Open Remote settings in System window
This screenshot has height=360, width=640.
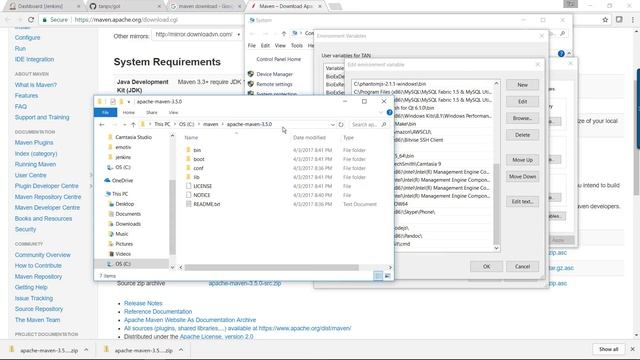coord(274,84)
